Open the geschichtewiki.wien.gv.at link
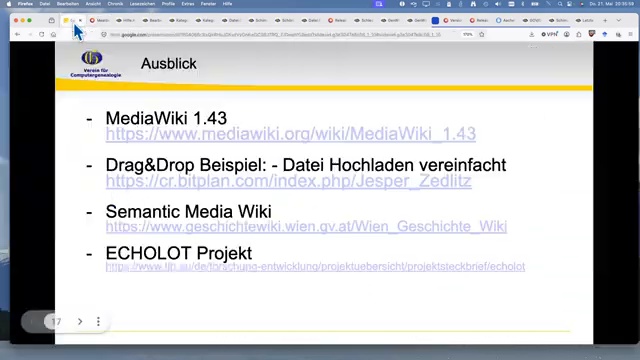The image size is (640, 360). pyautogui.click(x=306, y=227)
